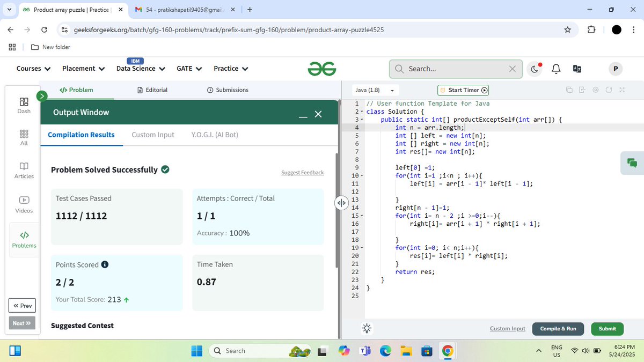The width and height of the screenshot is (644, 362).
Task: Open the All sidebar icon
Action: (24, 137)
